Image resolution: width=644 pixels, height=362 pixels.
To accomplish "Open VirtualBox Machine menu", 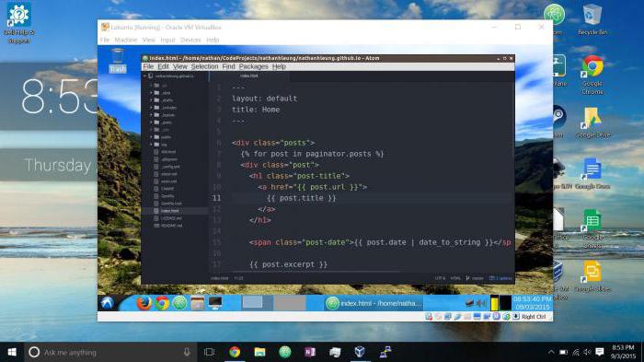I will 126,40.
